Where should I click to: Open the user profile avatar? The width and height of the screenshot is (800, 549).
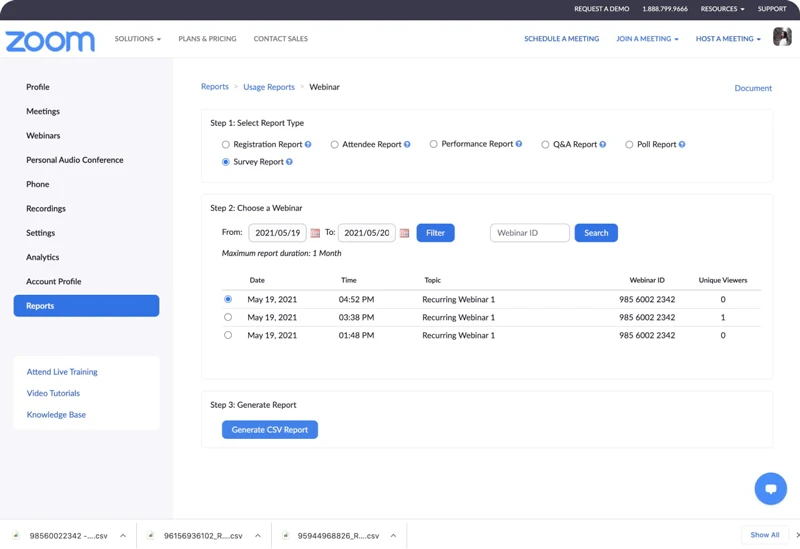pyautogui.click(x=782, y=37)
